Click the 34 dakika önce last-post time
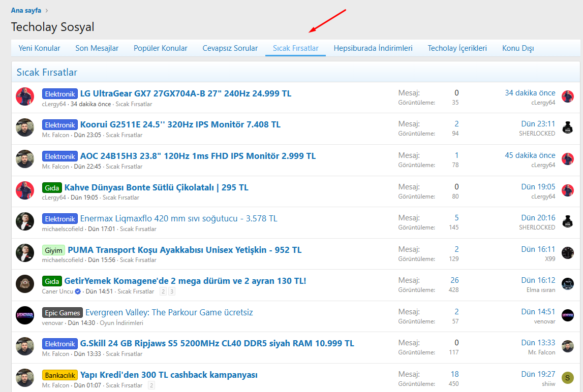Screen dimensions: 583x392 click(530, 93)
